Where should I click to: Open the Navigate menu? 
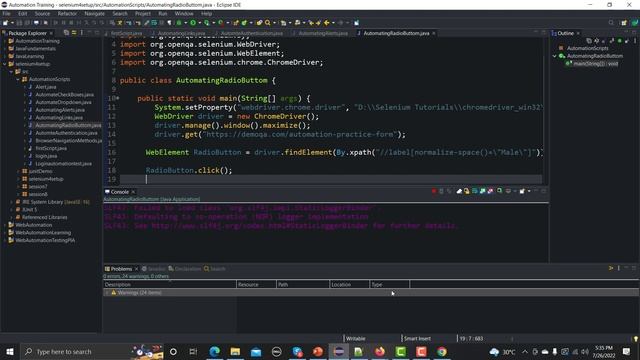(95, 13)
